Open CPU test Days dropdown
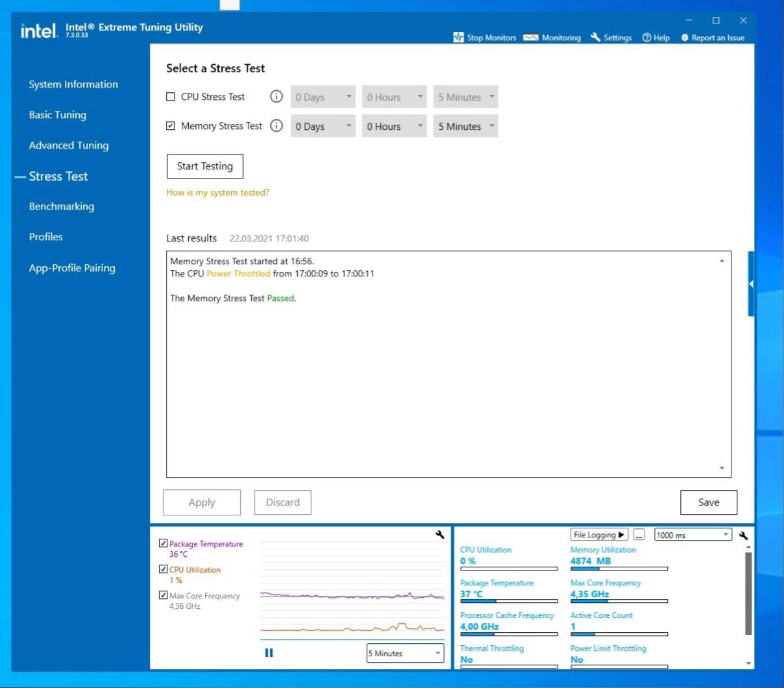Screen dimensions: 784x688 point(323,97)
